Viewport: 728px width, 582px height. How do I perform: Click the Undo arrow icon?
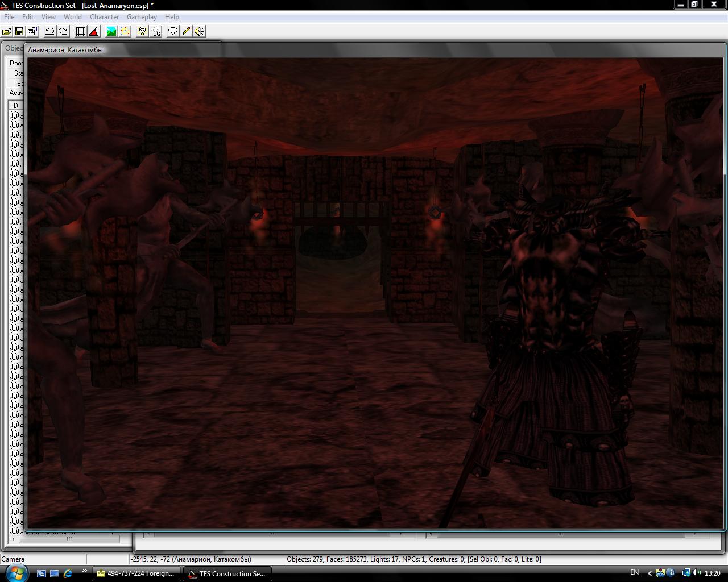click(x=50, y=31)
